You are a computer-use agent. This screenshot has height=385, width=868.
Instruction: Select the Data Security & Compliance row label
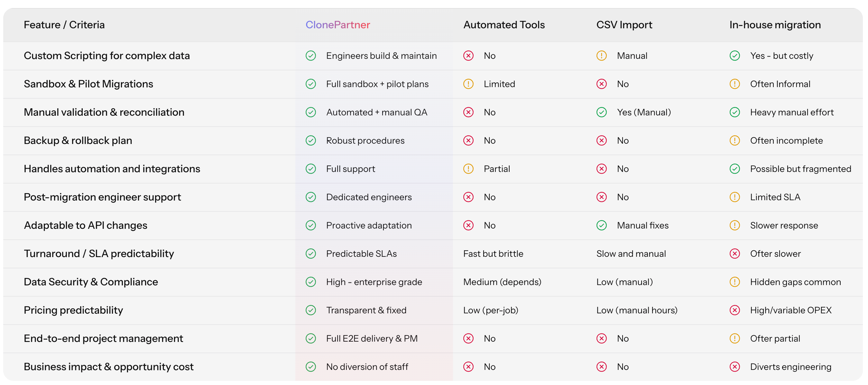(91, 282)
